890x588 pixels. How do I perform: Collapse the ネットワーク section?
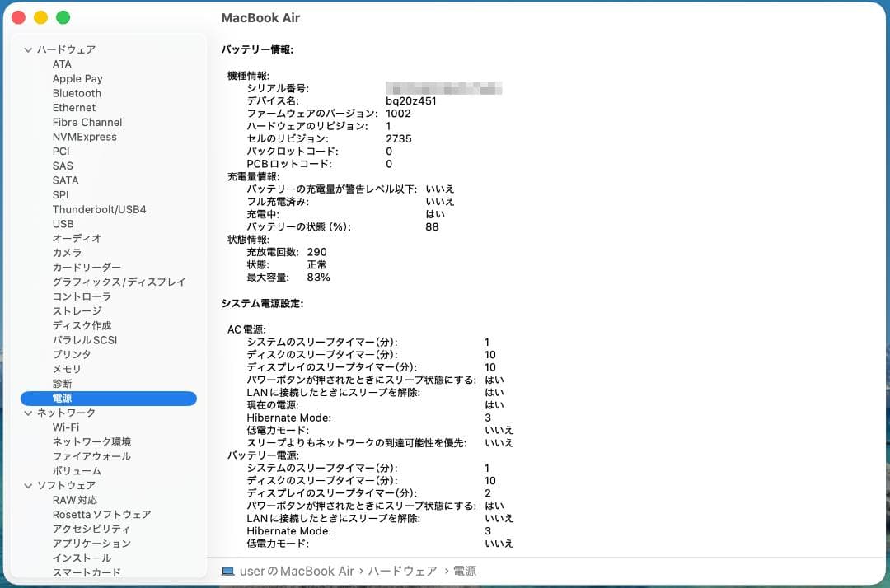pos(28,413)
